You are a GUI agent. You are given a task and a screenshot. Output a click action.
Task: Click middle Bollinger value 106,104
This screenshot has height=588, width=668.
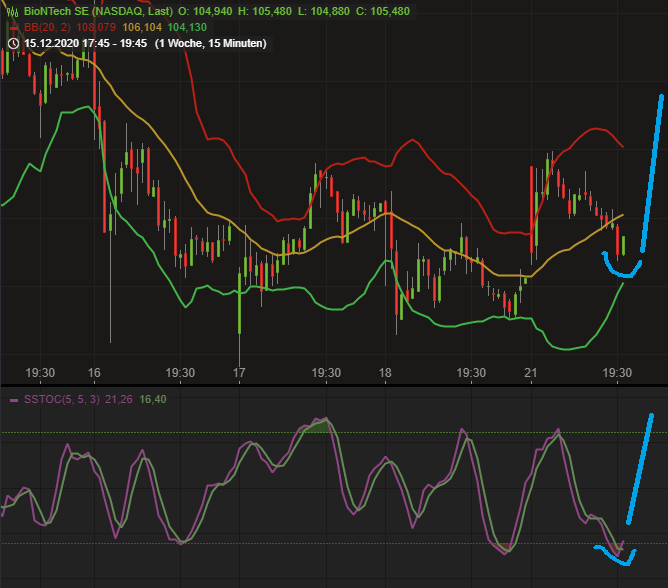point(142,27)
